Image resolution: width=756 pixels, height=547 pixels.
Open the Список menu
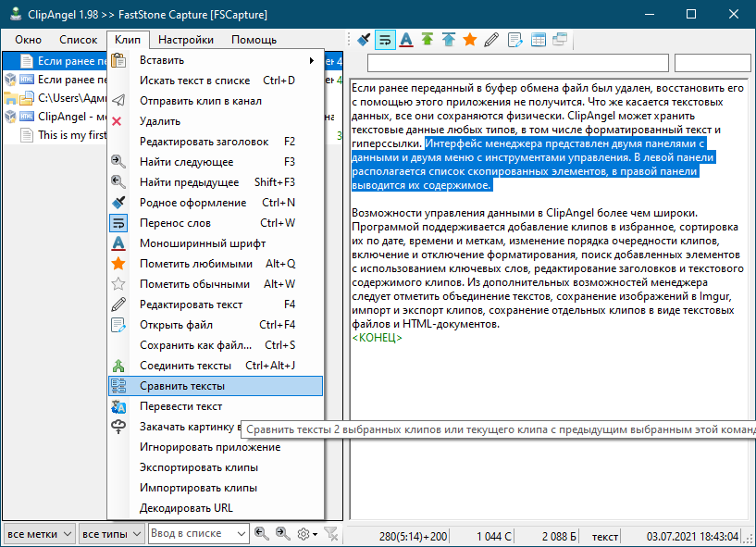tap(78, 40)
